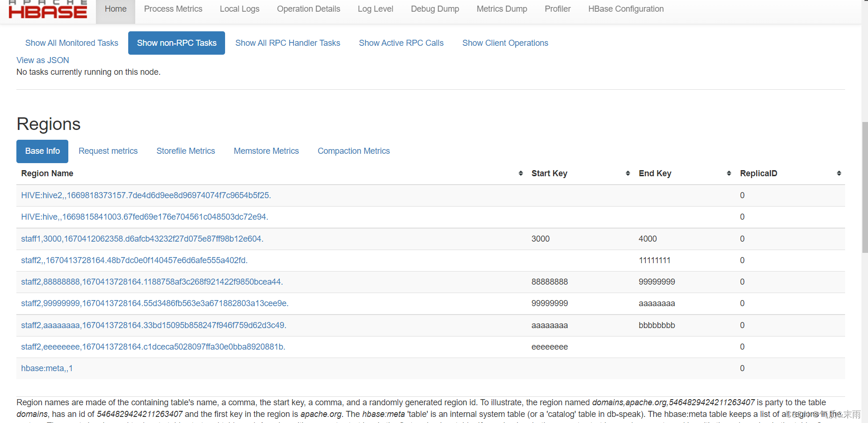Image resolution: width=868 pixels, height=423 pixels.
Task: Sort table by End Key arrows
Action: [x=729, y=173]
